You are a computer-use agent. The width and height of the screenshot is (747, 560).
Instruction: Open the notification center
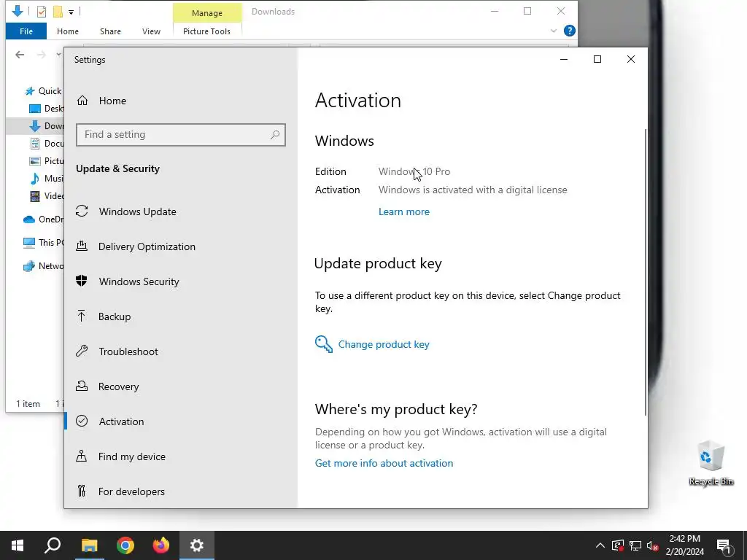(724, 545)
